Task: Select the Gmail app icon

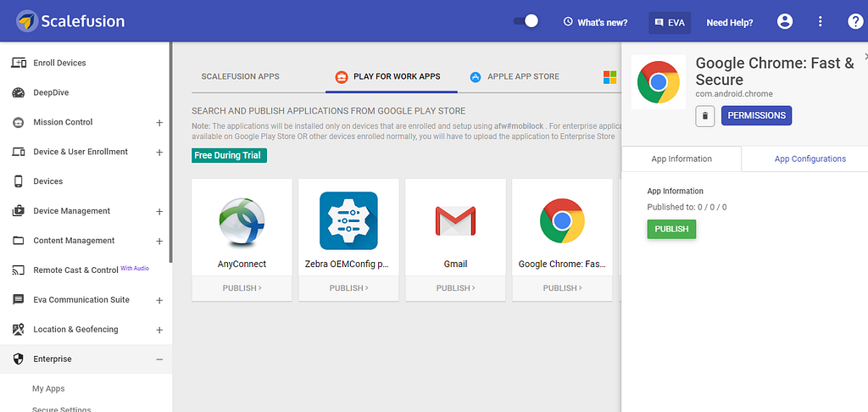Action: (x=455, y=221)
